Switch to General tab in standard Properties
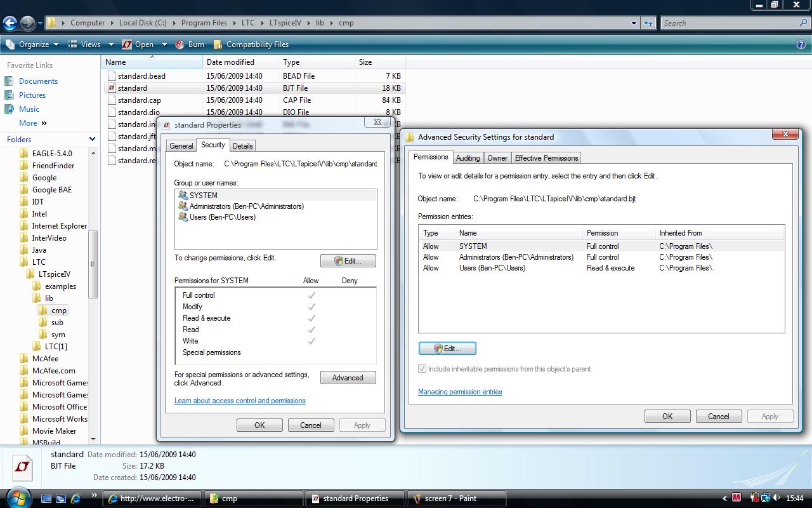812x508 pixels. (181, 146)
